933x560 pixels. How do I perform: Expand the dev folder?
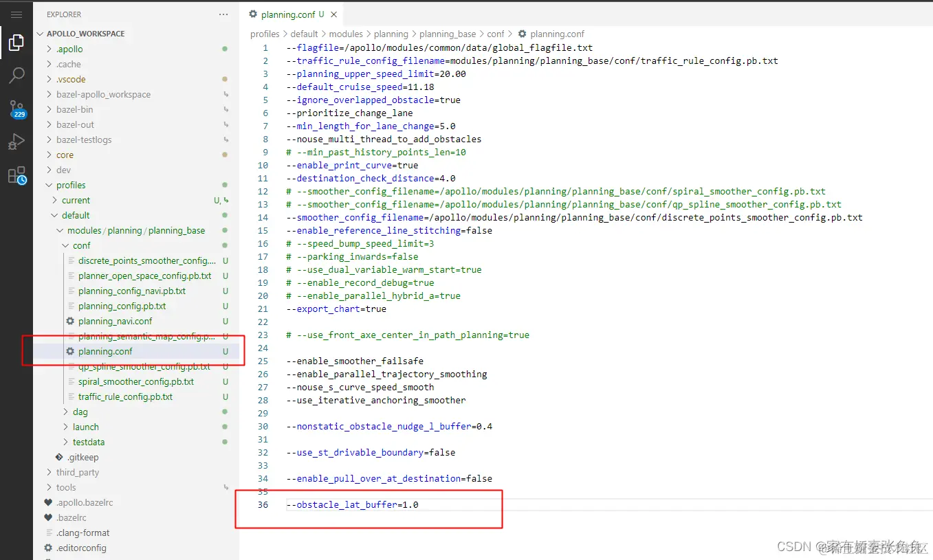[63, 170]
